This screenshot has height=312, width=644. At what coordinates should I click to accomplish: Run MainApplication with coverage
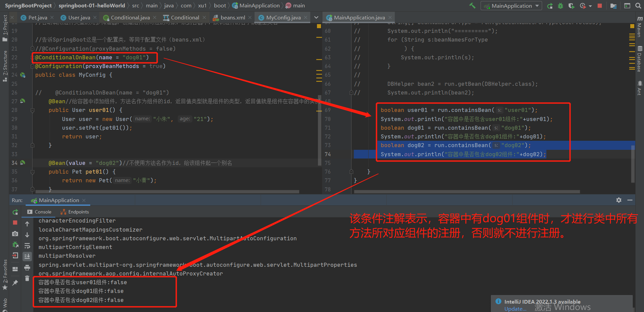(571, 6)
